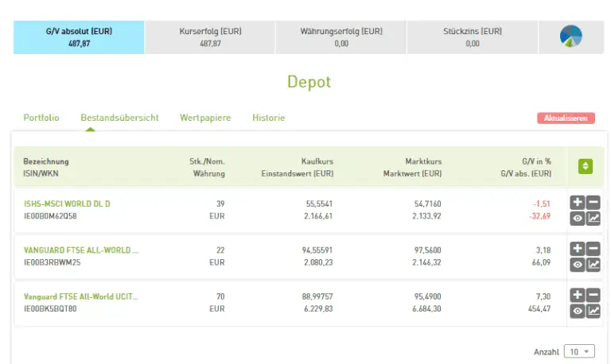Open the Wertpapiere tab
611x364 pixels.
coord(205,118)
